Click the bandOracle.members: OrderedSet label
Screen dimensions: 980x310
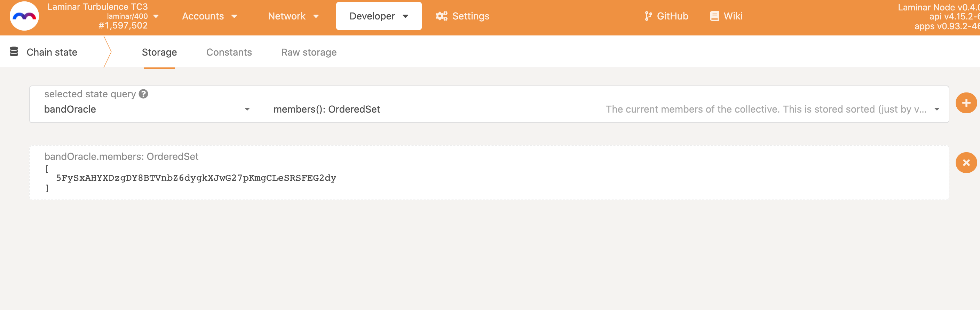[x=121, y=156]
